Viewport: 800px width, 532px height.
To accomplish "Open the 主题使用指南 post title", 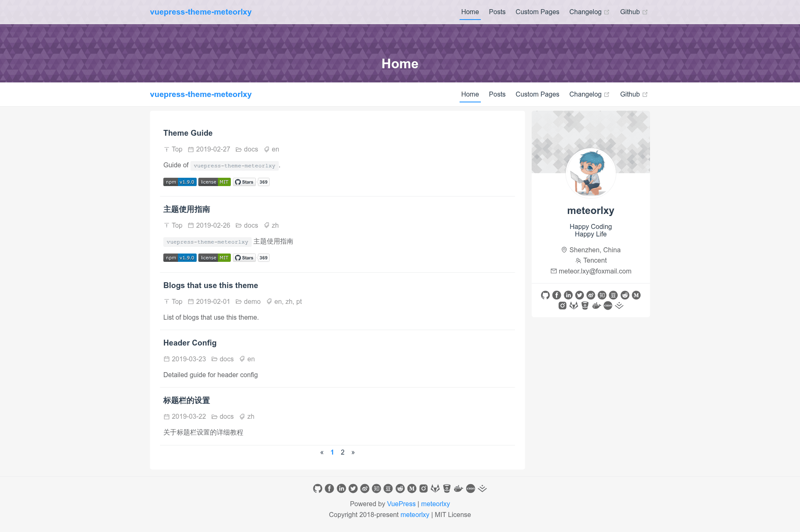I will [187, 209].
